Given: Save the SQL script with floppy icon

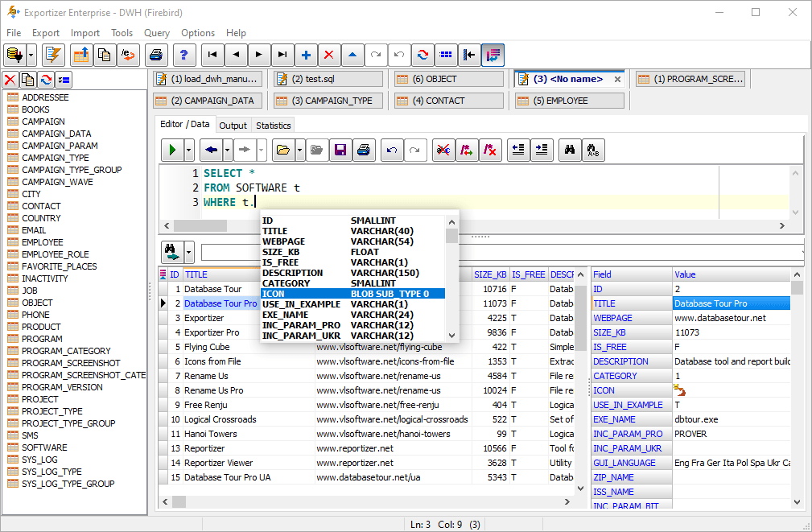Looking at the screenshot, I should tap(340, 151).
